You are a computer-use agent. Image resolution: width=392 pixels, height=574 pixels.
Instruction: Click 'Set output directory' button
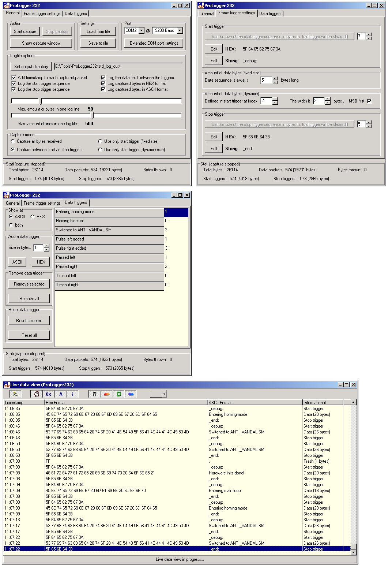(x=31, y=67)
